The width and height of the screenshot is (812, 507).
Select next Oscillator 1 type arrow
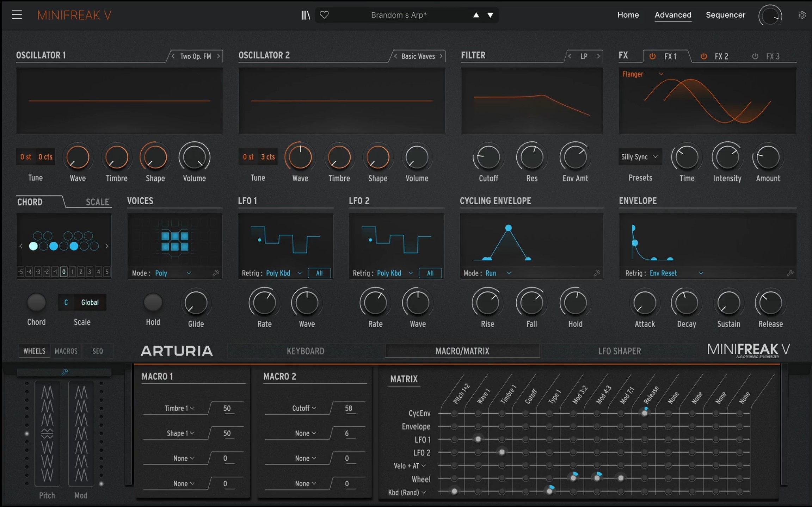coord(219,56)
